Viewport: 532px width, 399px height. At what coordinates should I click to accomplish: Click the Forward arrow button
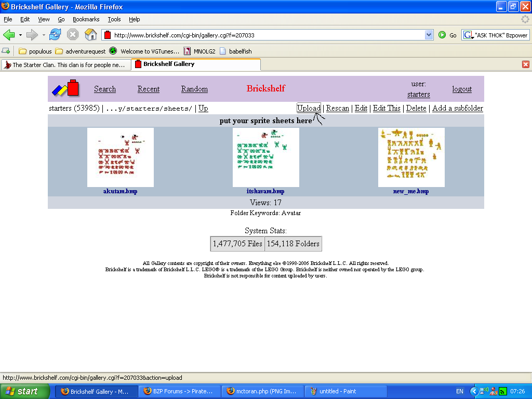point(32,35)
